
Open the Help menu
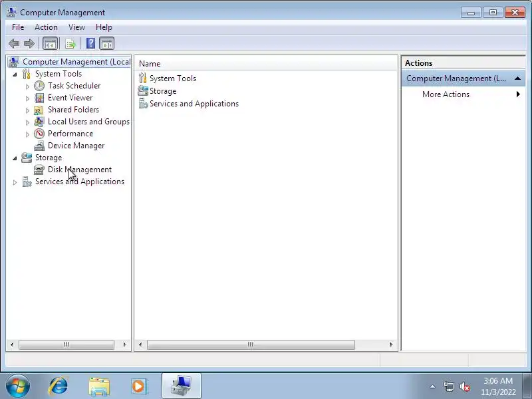click(x=104, y=27)
